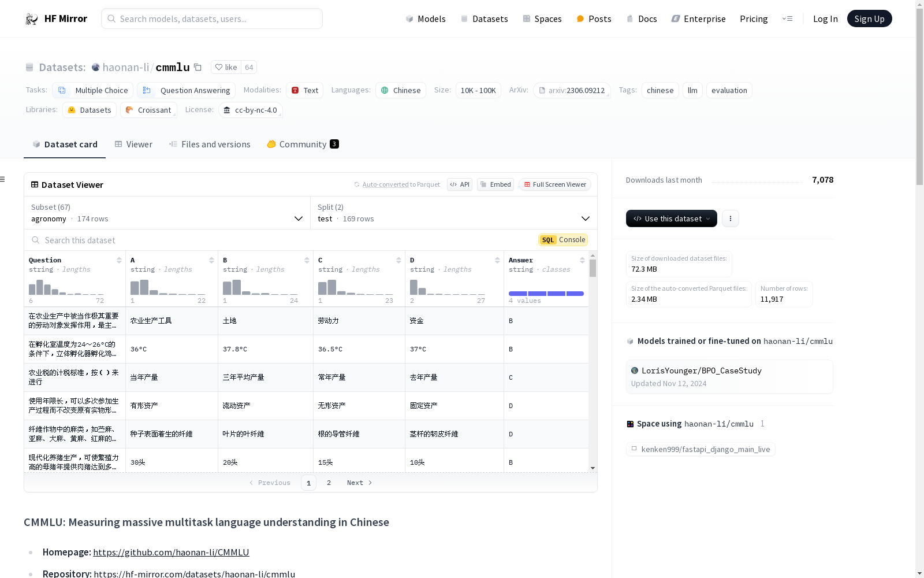924x578 pixels.
Task: Open the Use this dataset dropdown
Action: 672,218
